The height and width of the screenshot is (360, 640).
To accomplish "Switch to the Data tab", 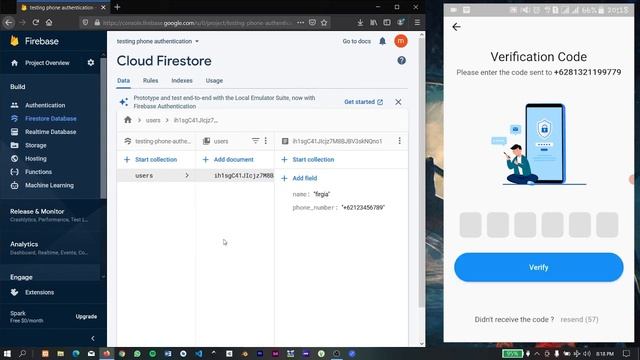I will tap(123, 81).
